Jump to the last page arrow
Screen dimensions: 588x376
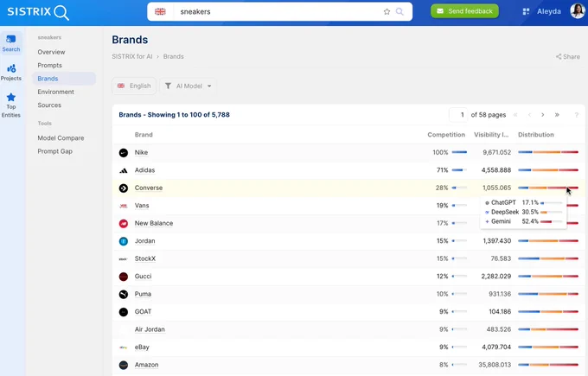(557, 115)
